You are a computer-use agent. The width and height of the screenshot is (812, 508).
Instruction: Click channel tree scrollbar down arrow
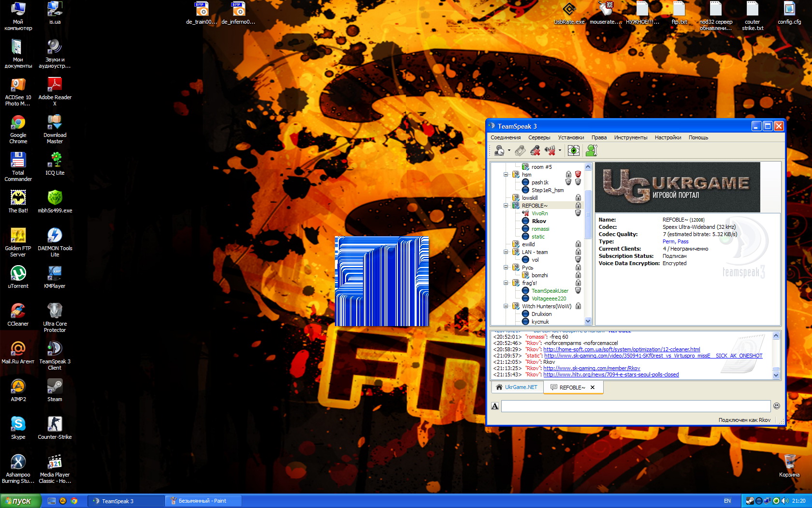coord(588,321)
